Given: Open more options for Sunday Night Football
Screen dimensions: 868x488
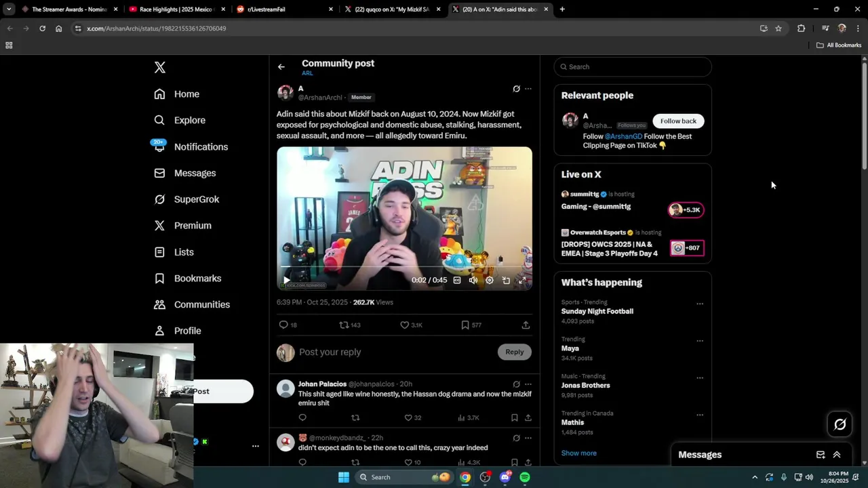Looking at the screenshot, I should click(x=700, y=304).
